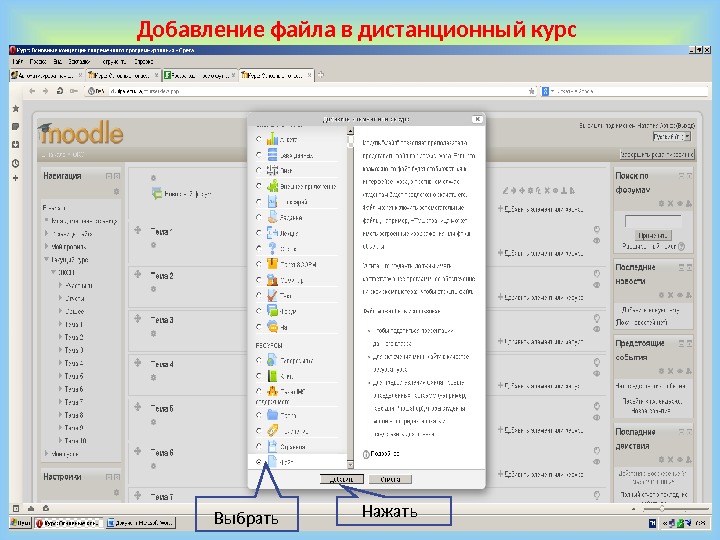The height and width of the screenshot is (540, 720).
Task: Open the language dropdown Русский (ru)
Action: (672, 136)
